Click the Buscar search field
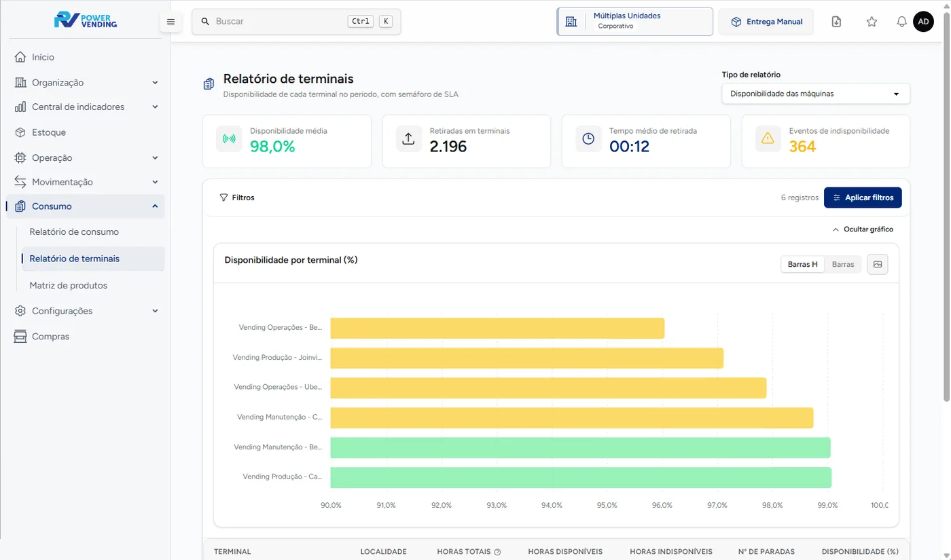The image size is (951, 560). tap(296, 22)
